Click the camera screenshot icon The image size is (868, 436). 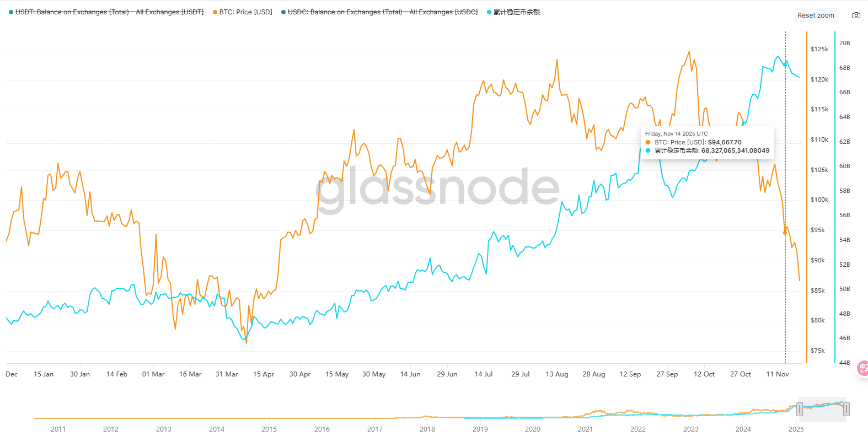click(x=856, y=15)
